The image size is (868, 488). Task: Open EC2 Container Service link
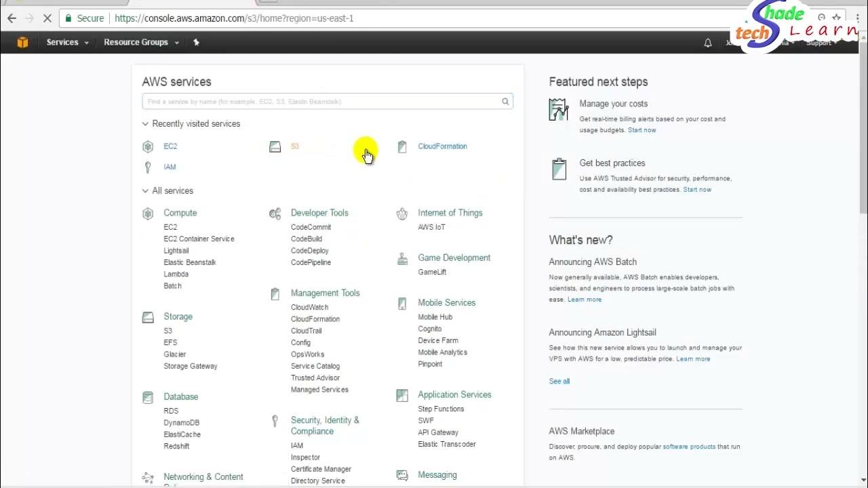(199, 239)
